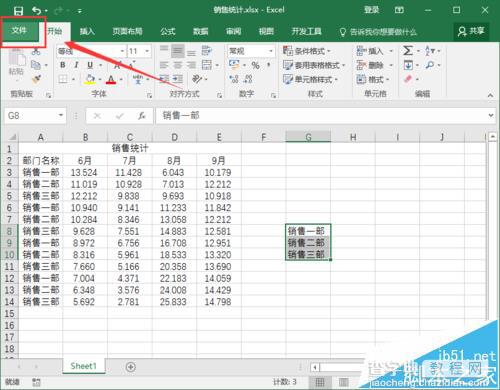Click the Merge and Center icon
Viewport: 500px width, 390px height.
pos(207,65)
